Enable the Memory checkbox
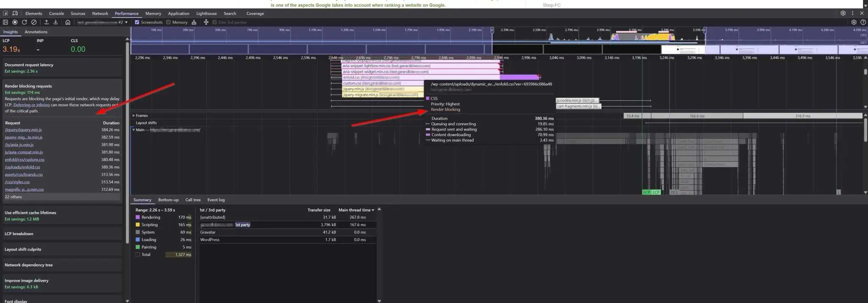The width and height of the screenshot is (868, 303). [169, 22]
